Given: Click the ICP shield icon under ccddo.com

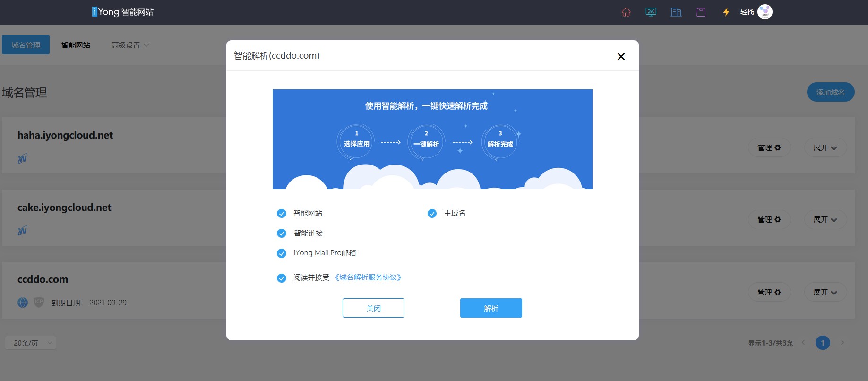Looking at the screenshot, I should pyautogui.click(x=39, y=303).
